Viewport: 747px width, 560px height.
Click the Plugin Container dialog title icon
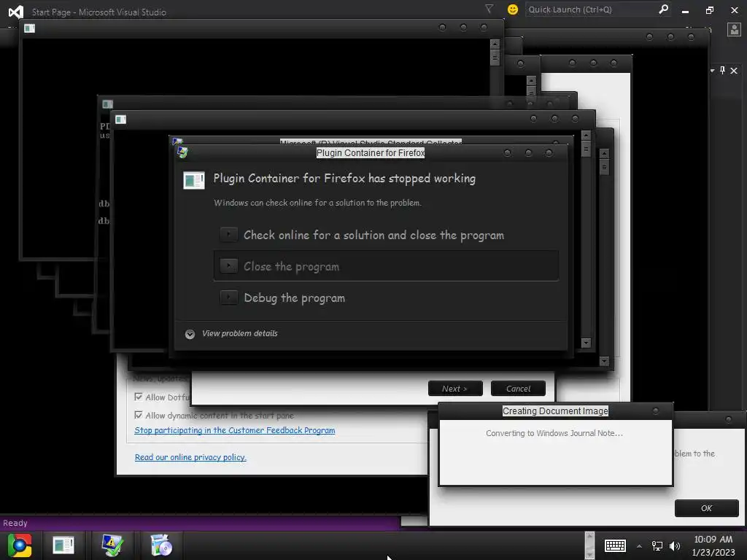point(182,152)
